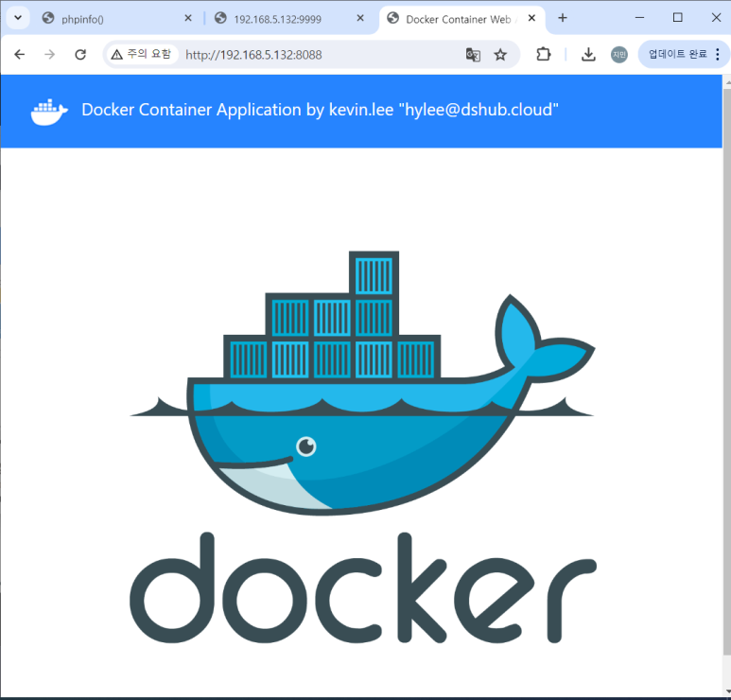Click the Docker Container Application header text
The height and width of the screenshot is (700, 731).
[320, 110]
